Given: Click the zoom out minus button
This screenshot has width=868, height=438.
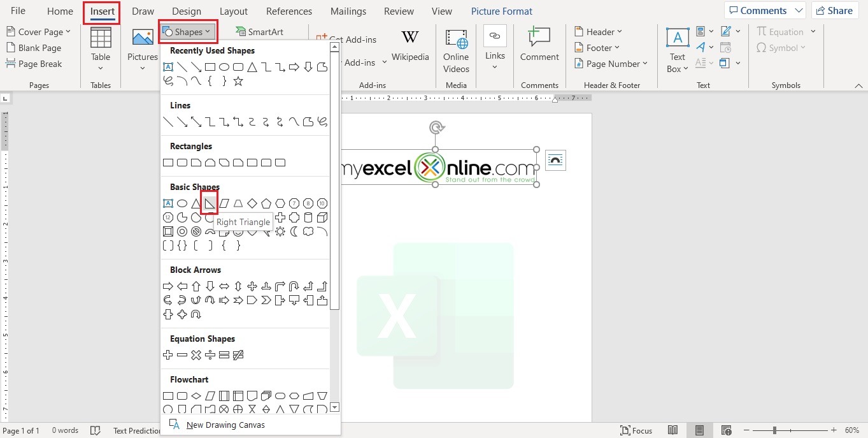Looking at the screenshot, I should [746, 430].
